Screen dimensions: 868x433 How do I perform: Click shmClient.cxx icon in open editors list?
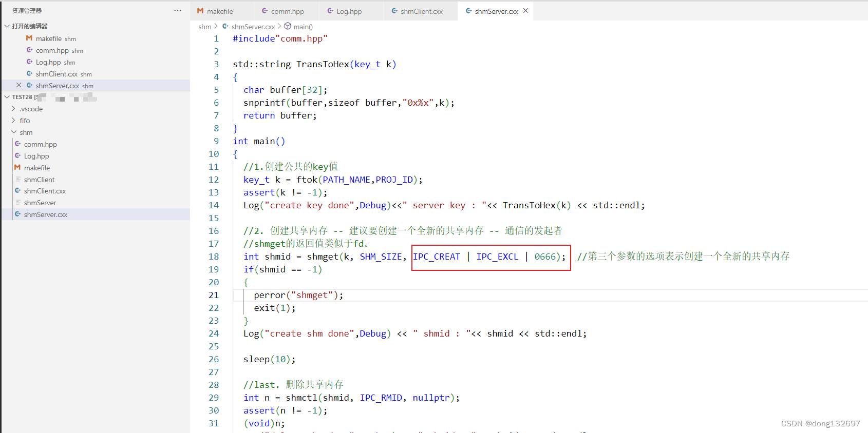[29, 73]
